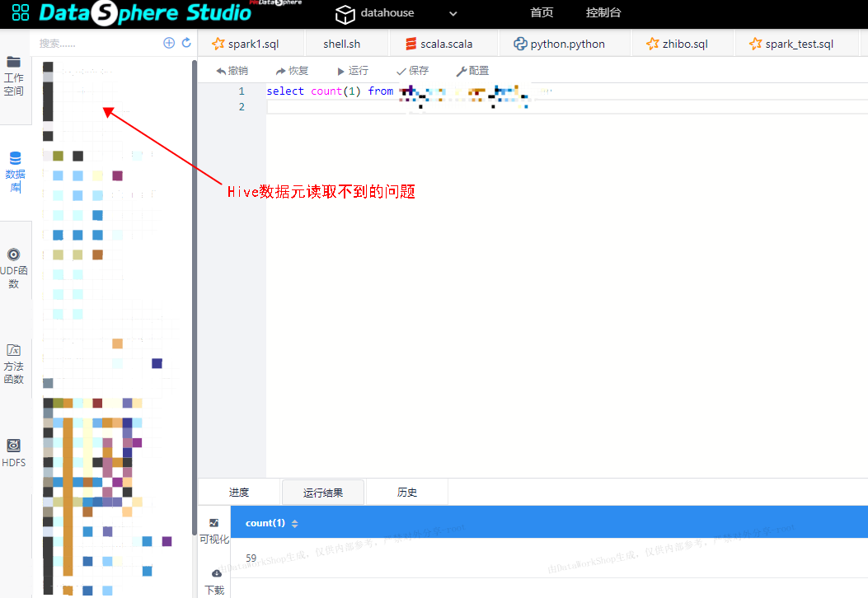Download results with 下载
The height and width of the screenshot is (598, 868).
click(215, 582)
